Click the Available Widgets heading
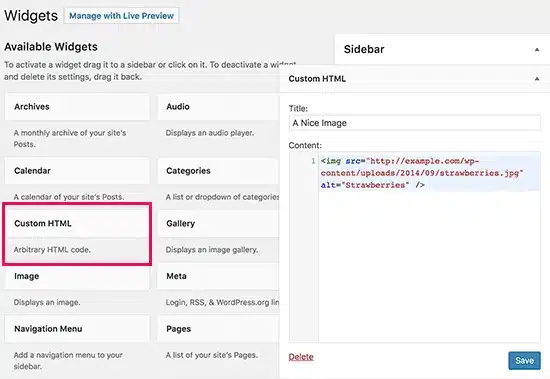This screenshot has width=550, height=379. 51,47
